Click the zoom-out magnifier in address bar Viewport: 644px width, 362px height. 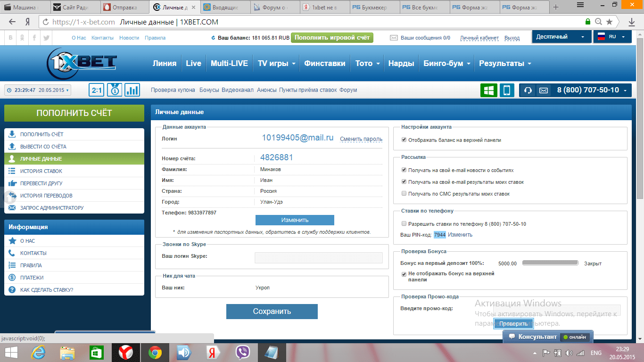point(599,22)
